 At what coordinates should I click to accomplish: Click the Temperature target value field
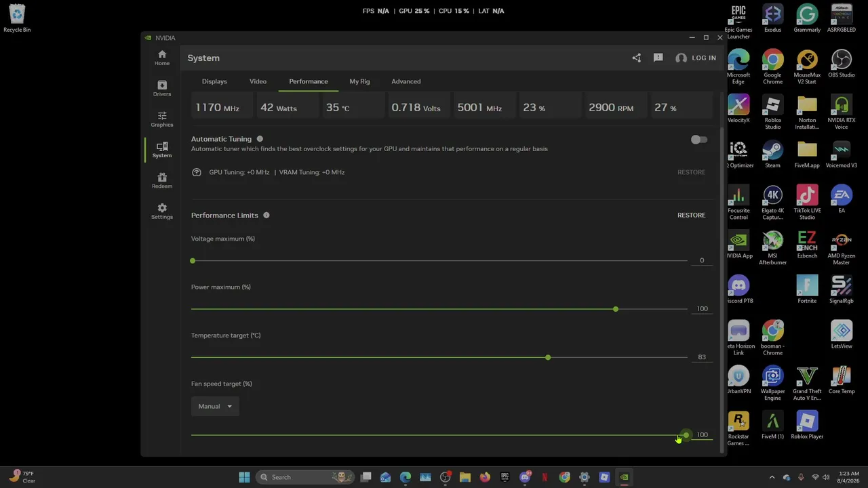702,357
